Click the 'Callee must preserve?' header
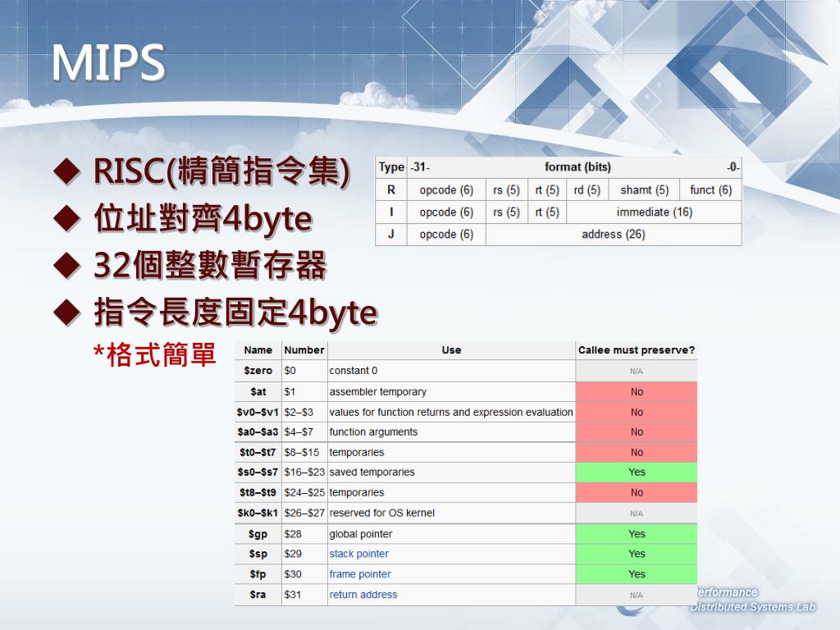The height and width of the screenshot is (630, 840). coord(637,350)
